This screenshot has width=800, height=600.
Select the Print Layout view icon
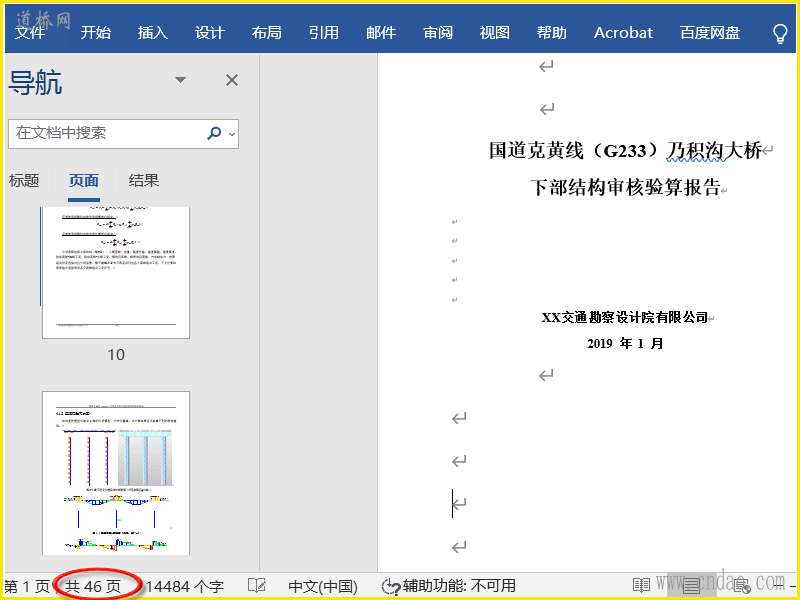(x=691, y=586)
